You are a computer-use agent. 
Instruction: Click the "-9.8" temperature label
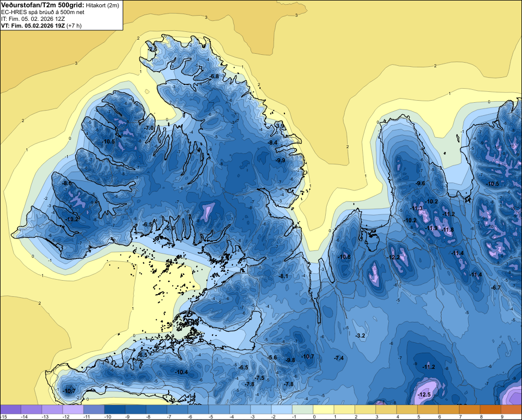click(x=290, y=360)
